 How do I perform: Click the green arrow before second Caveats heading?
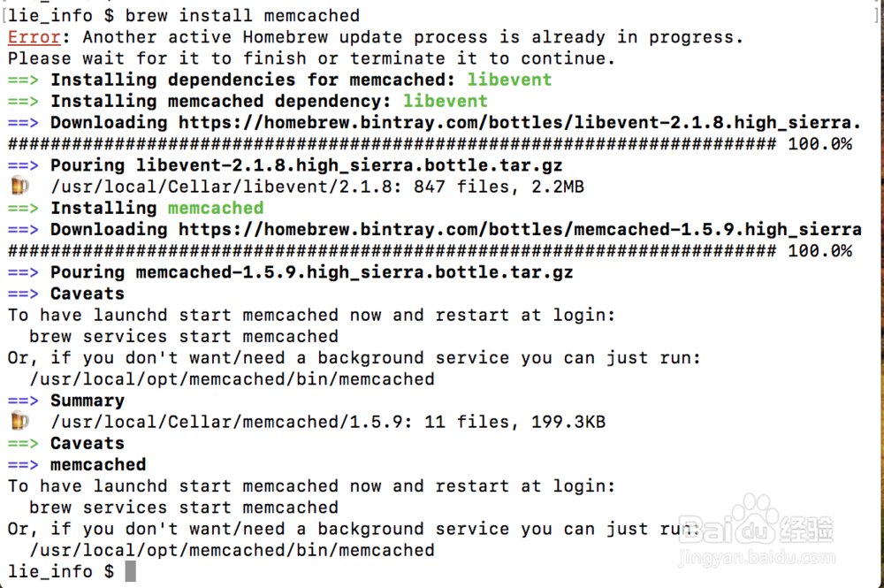(23, 444)
